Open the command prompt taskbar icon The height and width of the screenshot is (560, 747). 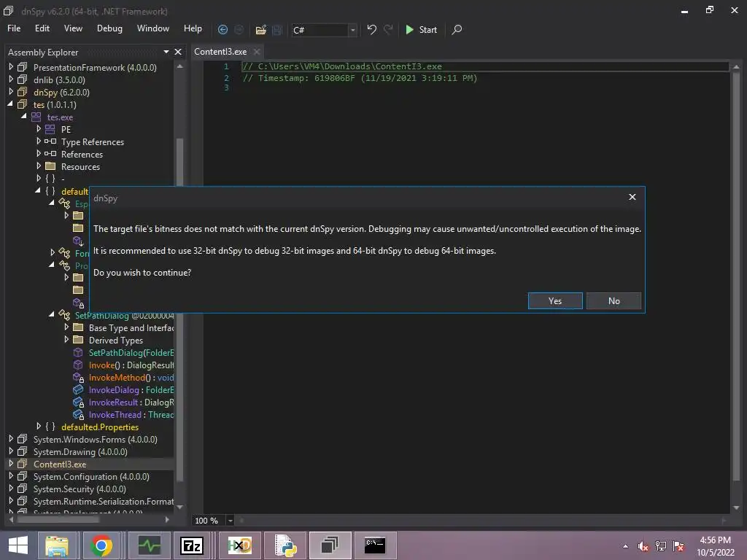pos(376,545)
